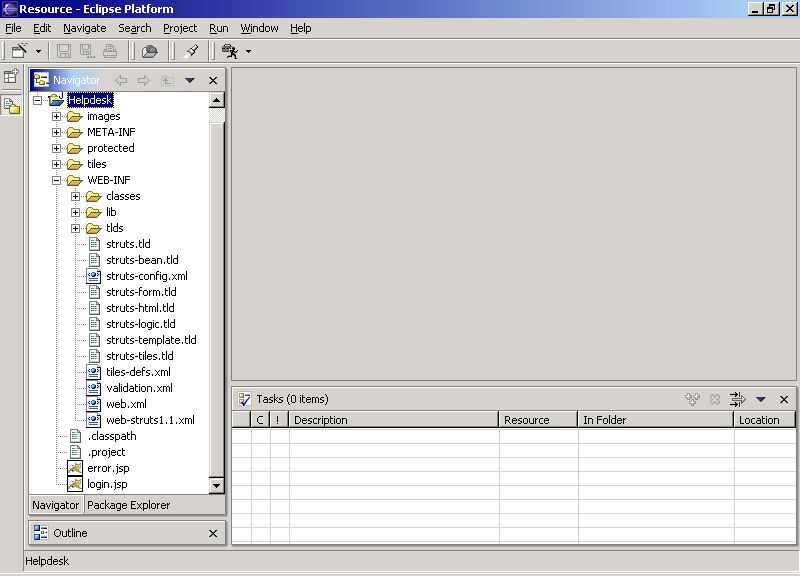Open the Navigator view menu triangle
This screenshot has width=800, height=576.
point(190,80)
